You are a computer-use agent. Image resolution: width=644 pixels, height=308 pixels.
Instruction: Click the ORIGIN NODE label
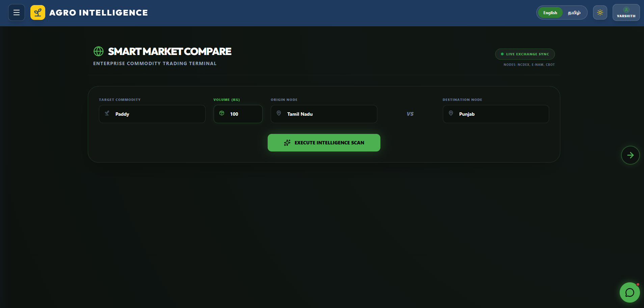pyautogui.click(x=284, y=100)
